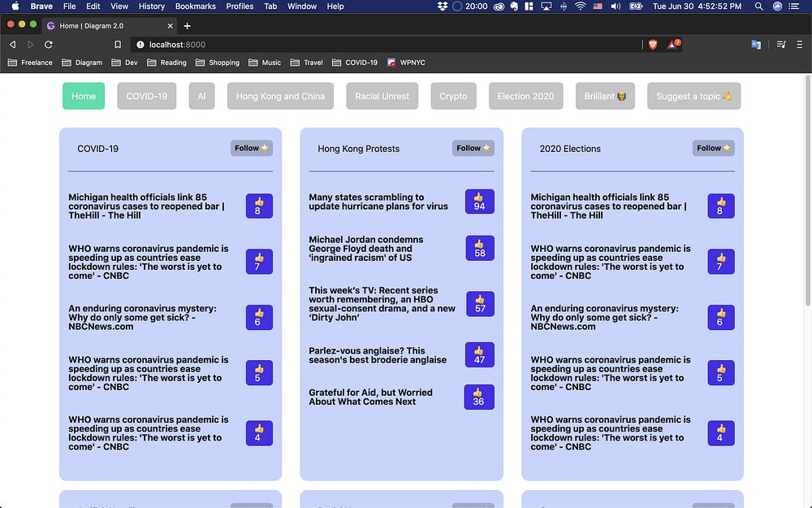Click the bookmark page icon

click(x=118, y=45)
